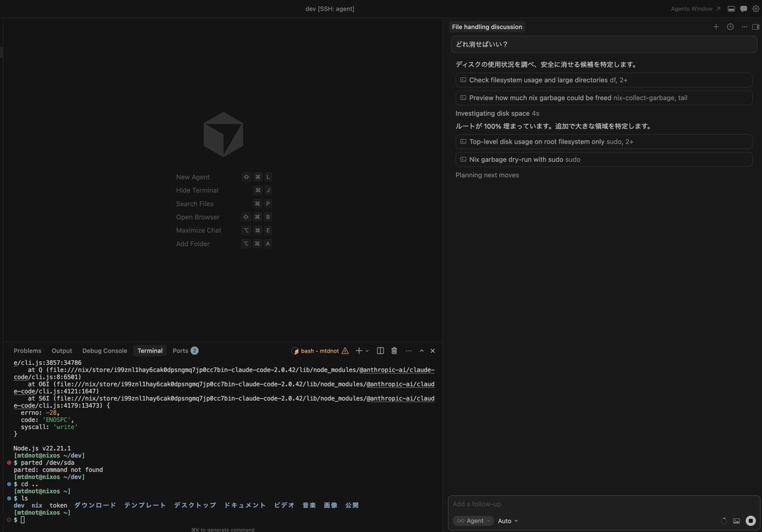Click Hide Terminal shortcut entry
This screenshot has width=762, height=532.
tap(223, 191)
